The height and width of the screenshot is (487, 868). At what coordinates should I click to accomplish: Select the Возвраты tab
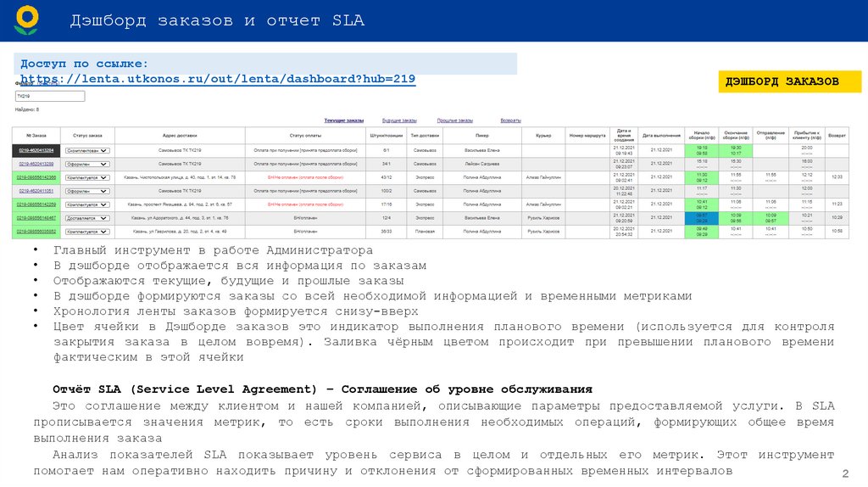pyautogui.click(x=510, y=120)
